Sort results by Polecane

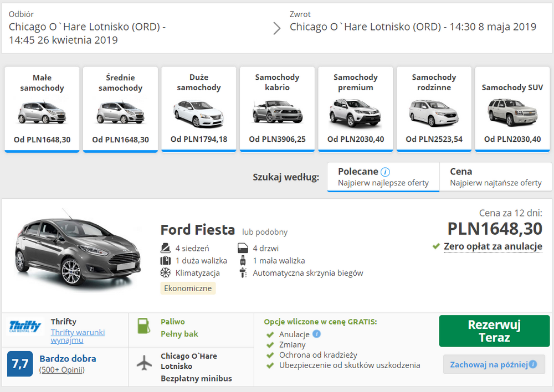tap(383, 177)
